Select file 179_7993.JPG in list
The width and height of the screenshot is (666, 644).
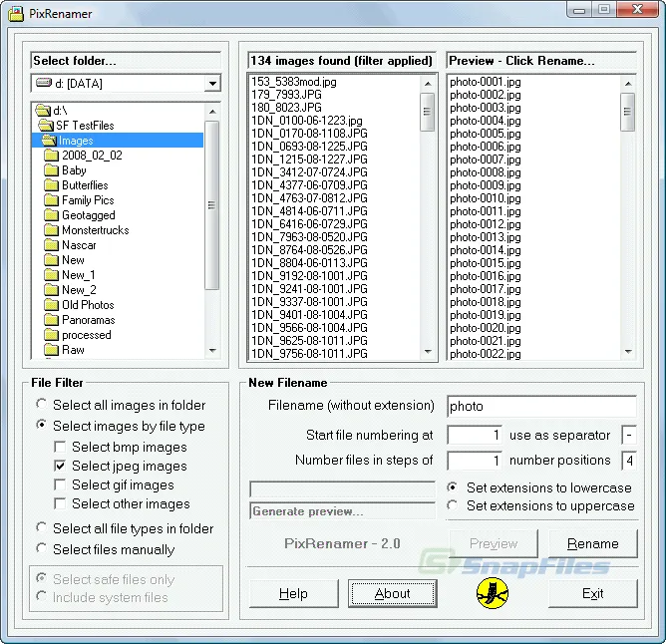point(287,95)
